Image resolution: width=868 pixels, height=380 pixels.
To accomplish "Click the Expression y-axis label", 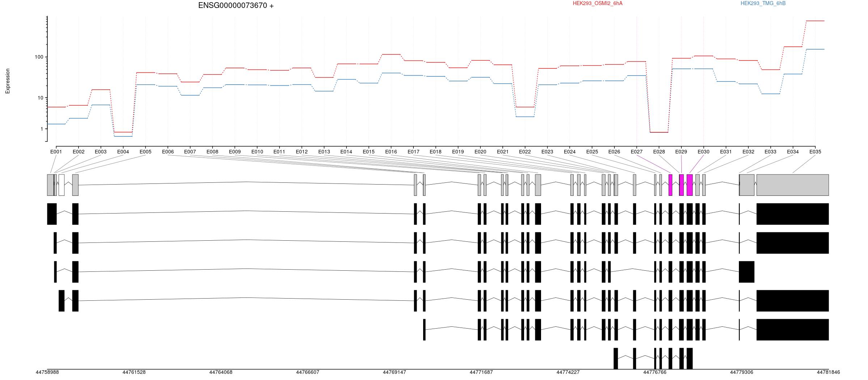I will point(8,81).
